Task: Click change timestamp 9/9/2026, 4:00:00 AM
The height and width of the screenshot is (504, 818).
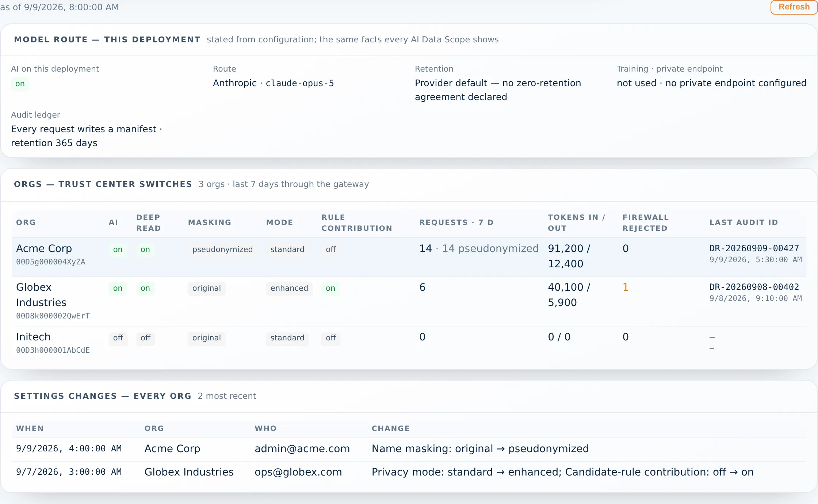Action: tap(69, 449)
